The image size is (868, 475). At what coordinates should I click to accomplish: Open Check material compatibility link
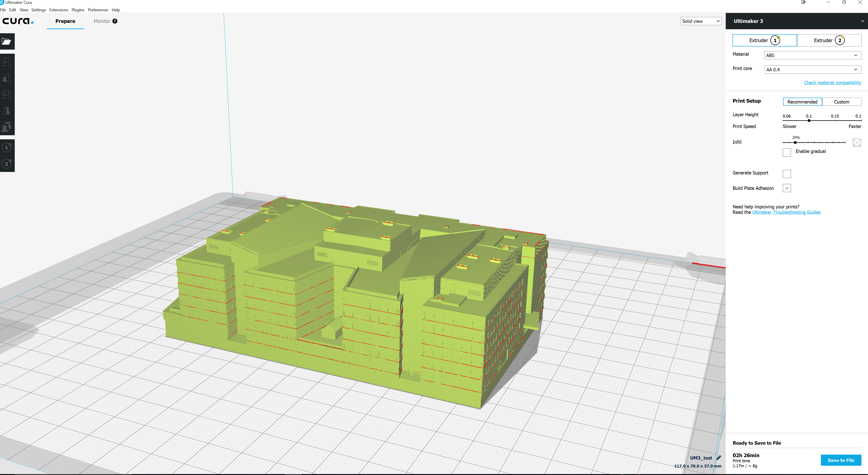(x=833, y=82)
